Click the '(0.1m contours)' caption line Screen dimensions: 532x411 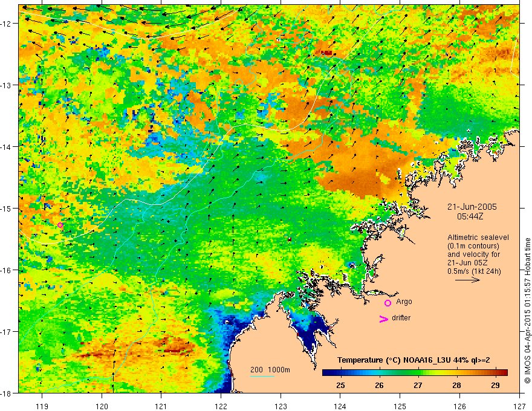473,246
